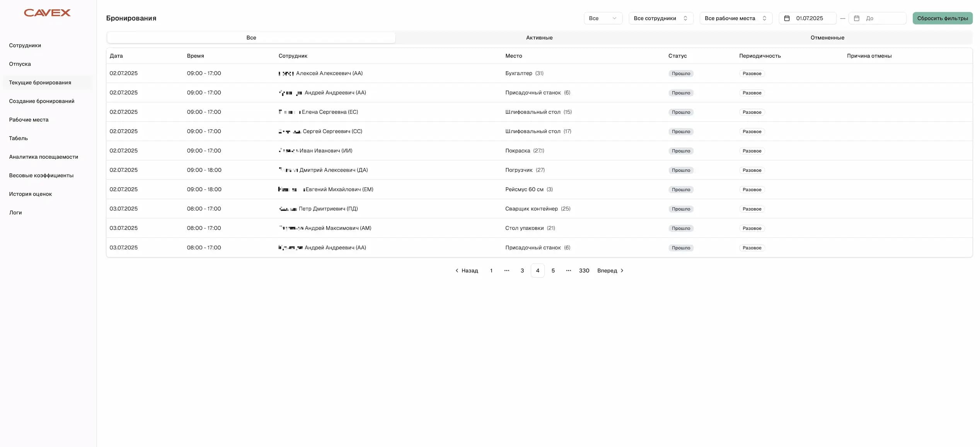This screenshot has width=980, height=447.
Task: Click the Сбросить фильтры button
Action: (943, 18)
